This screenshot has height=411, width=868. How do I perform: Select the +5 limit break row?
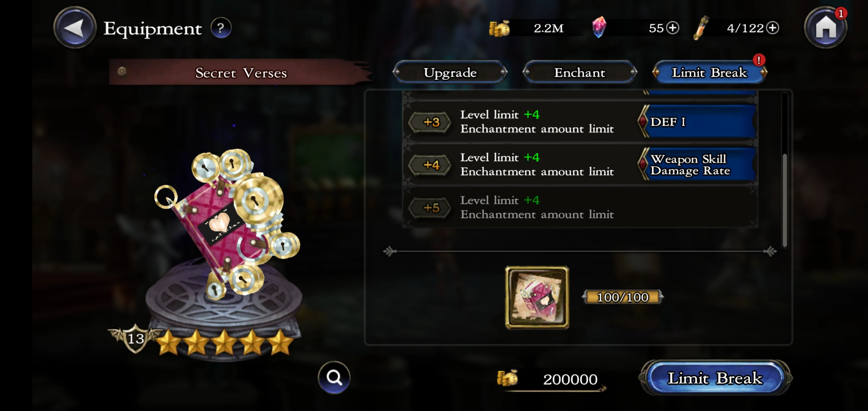(x=580, y=207)
